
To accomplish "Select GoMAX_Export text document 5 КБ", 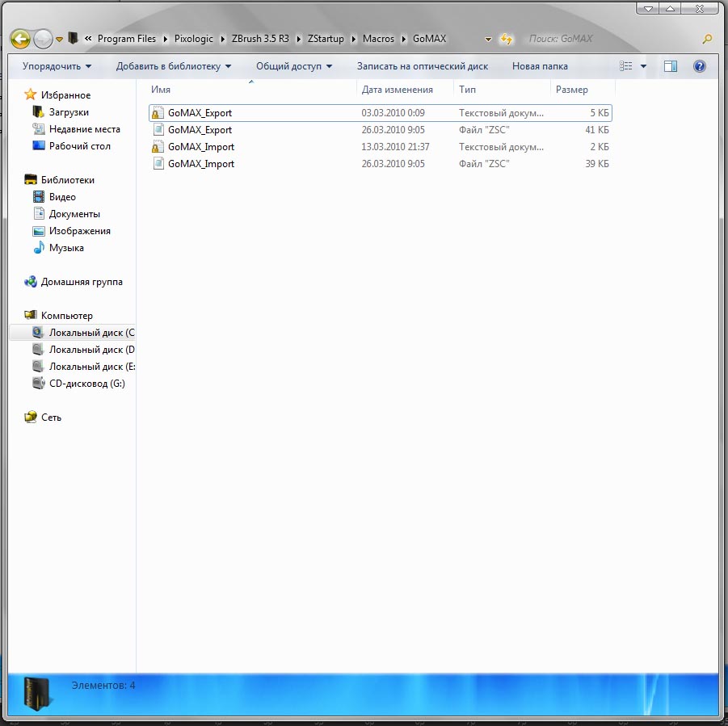I will click(381, 113).
